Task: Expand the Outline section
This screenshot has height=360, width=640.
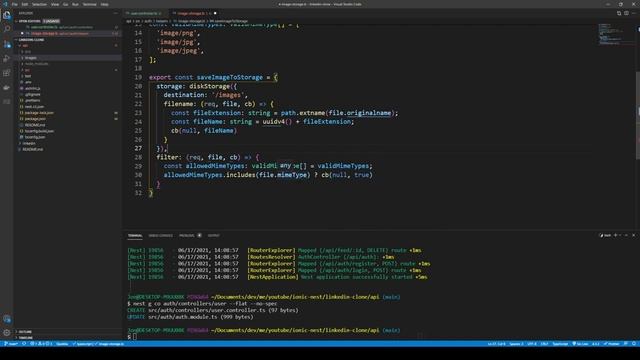Action: pyautogui.click(x=25, y=332)
